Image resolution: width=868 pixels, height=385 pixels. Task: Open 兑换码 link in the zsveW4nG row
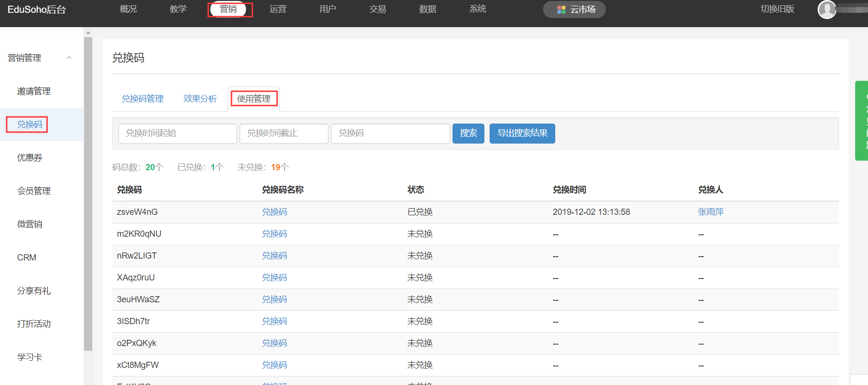[x=274, y=212]
